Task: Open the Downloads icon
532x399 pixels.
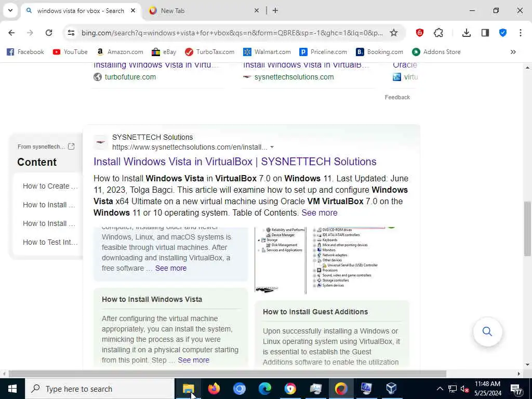Action: 467,33
